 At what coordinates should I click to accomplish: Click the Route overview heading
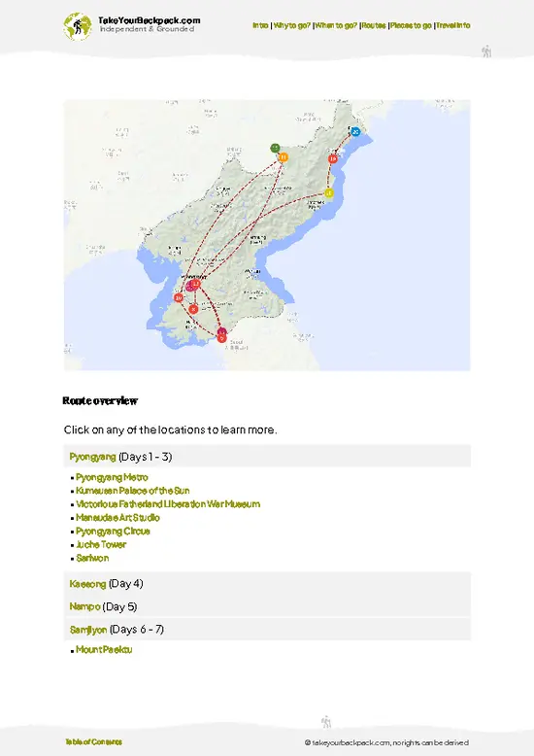tap(100, 400)
